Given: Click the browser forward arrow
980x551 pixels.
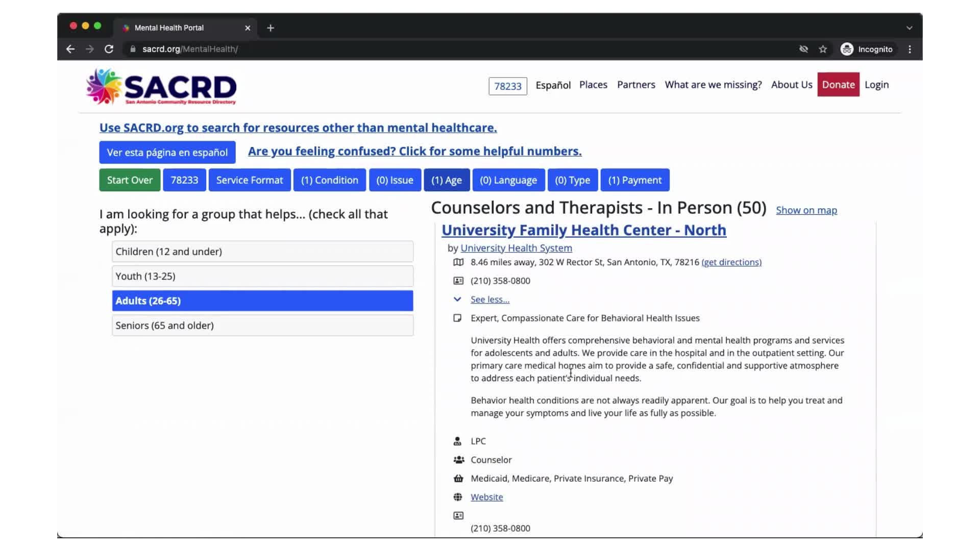Looking at the screenshot, I should (x=90, y=49).
